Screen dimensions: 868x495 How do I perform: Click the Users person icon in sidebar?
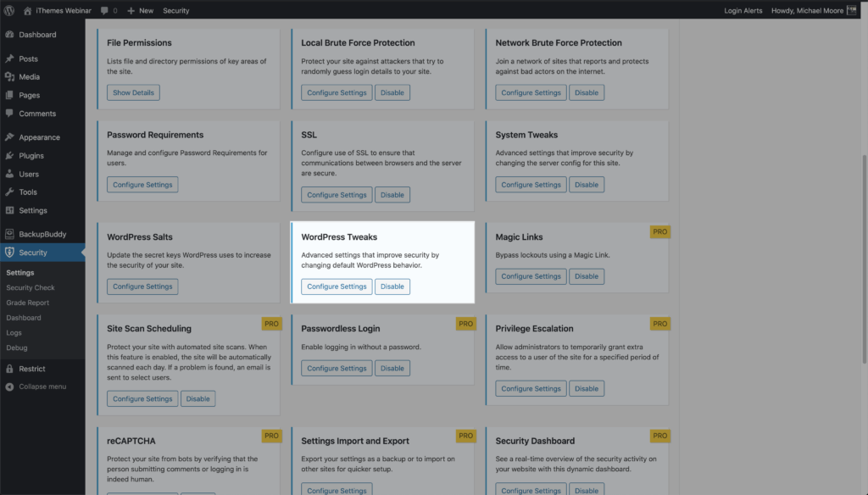coord(9,174)
